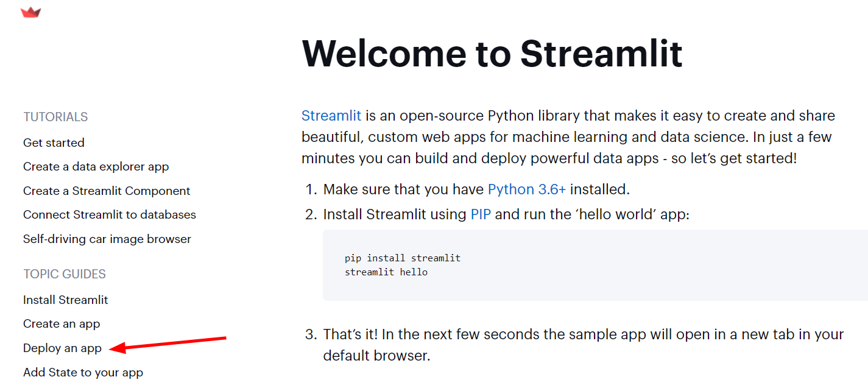Open the Python 3.6+ link
Viewport: 868px width, 388px height.
point(526,189)
